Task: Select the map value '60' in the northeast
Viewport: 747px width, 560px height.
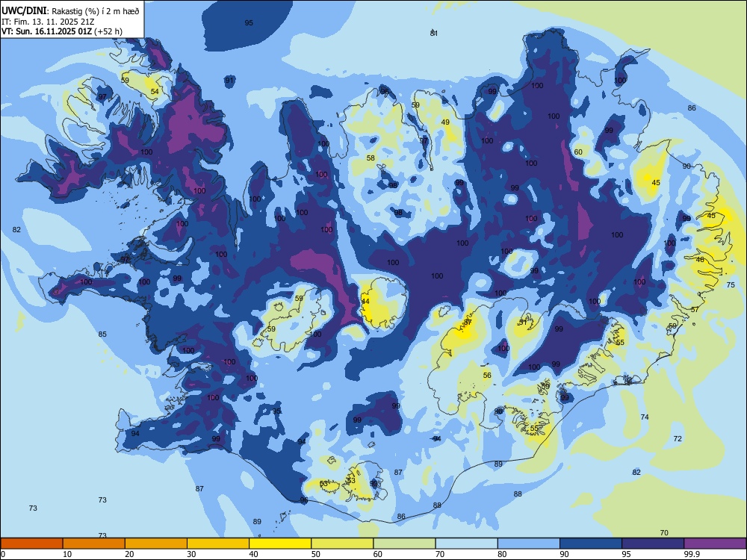Action: click(578, 152)
